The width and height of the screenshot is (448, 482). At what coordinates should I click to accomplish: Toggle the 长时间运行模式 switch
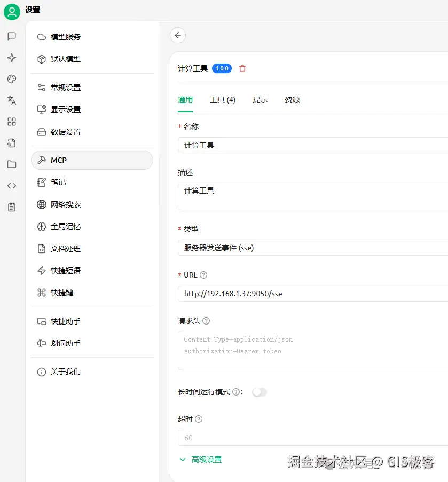(x=260, y=392)
